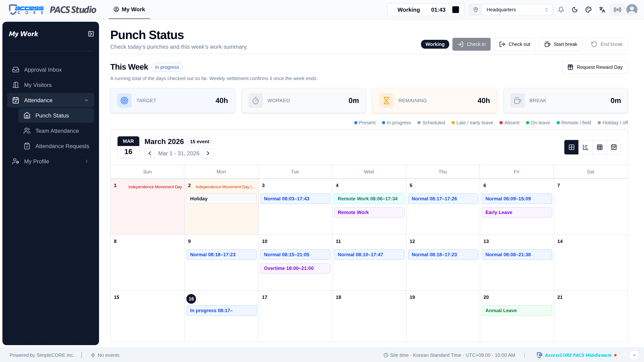The height and width of the screenshot is (362, 644).
Task: Open the Early Leave event
Action: pos(517,212)
